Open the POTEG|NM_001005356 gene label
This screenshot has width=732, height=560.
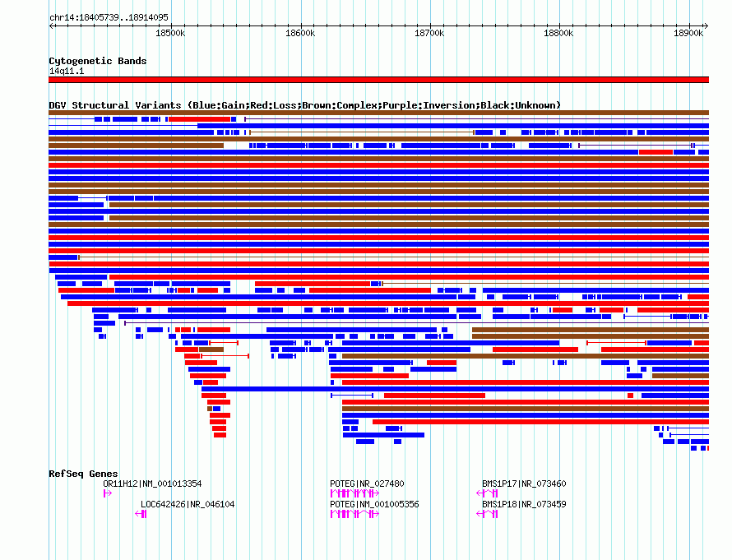pos(374,504)
